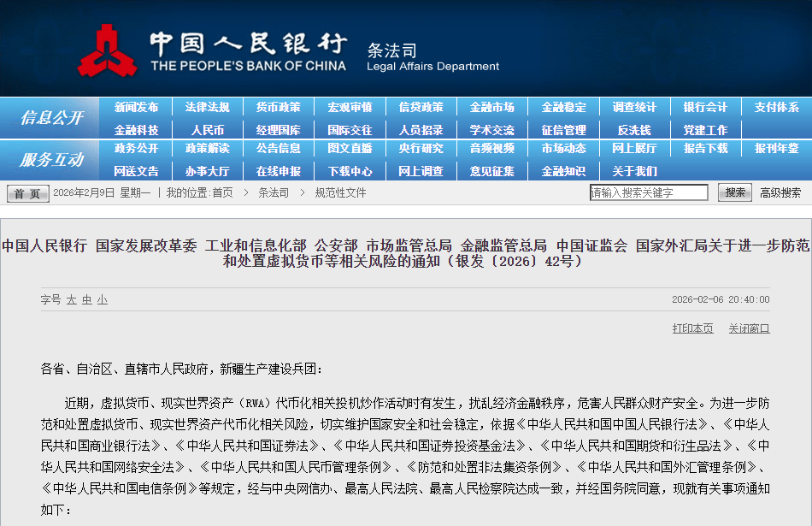The image size is (812, 526).
Task: Open the 在线申报 menu item
Action: [279, 171]
